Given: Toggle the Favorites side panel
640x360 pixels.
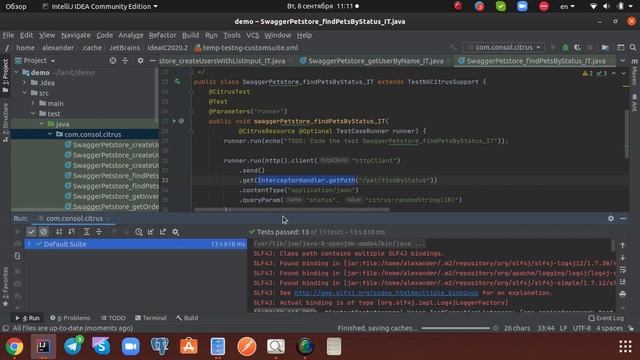Looking at the screenshot, I should 5,287.
